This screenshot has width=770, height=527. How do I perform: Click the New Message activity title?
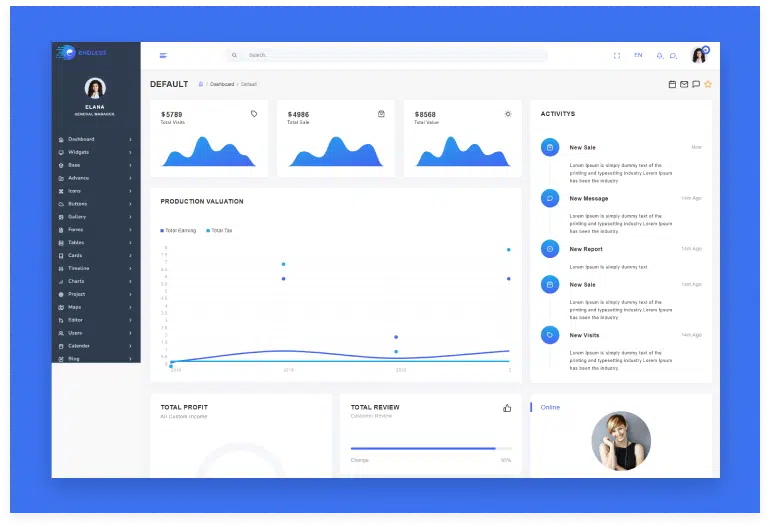click(588, 198)
